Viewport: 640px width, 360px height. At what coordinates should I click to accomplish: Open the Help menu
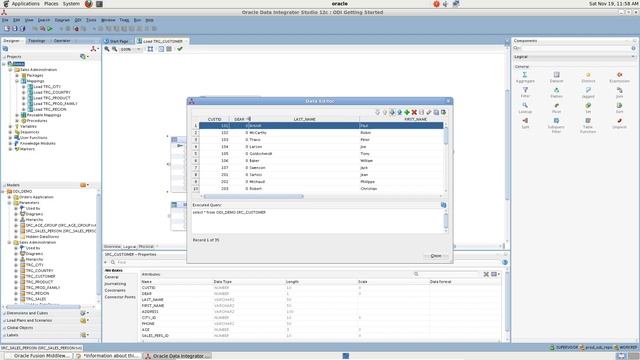pyautogui.click(x=149, y=20)
